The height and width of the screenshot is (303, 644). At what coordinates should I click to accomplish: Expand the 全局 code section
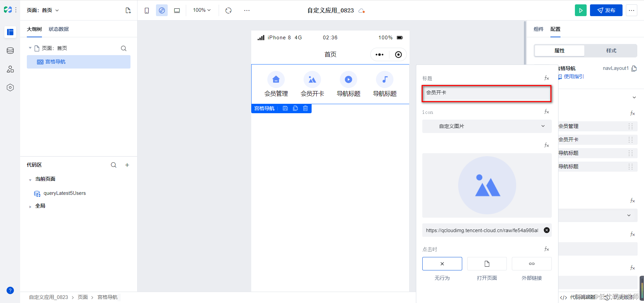tap(30, 207)
